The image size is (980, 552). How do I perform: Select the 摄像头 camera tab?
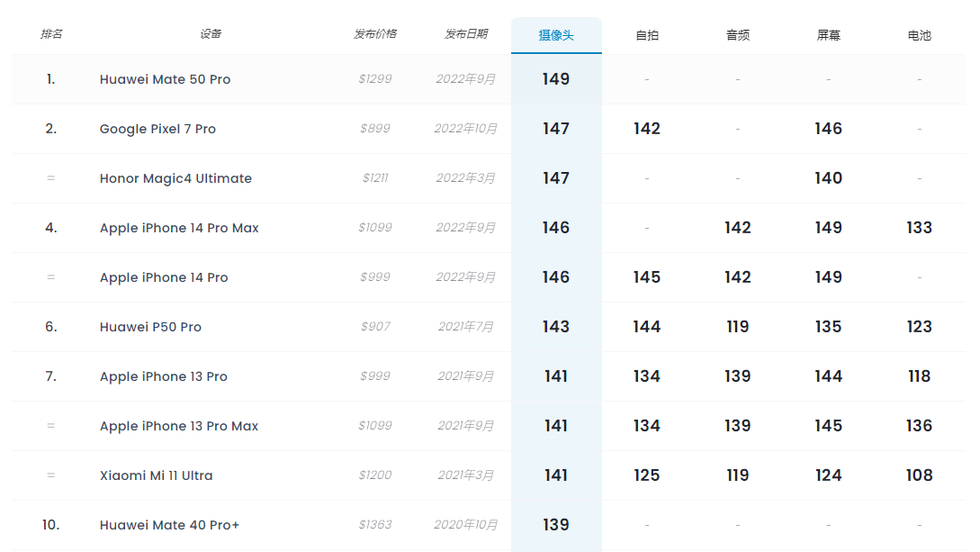pos(556,36)
